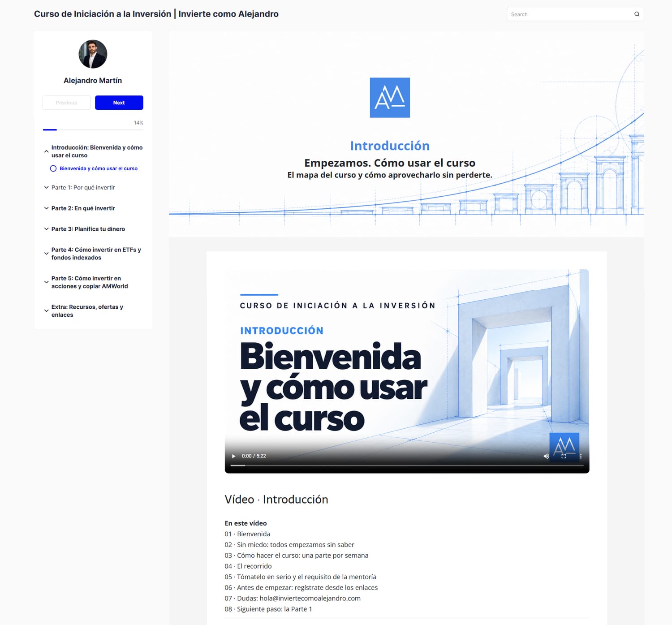672x625 pixels.
Task: Click the course progress bar
Action: (93, 129)
